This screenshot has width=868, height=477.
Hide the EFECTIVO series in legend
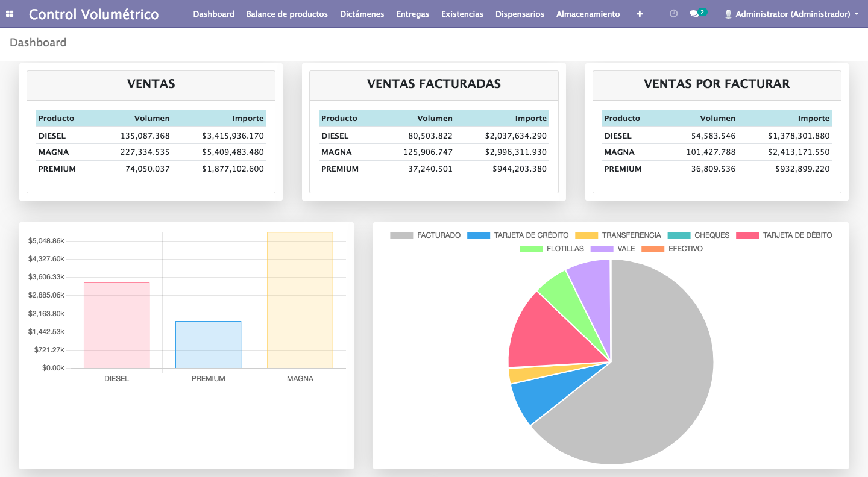[x=685, y=249]
